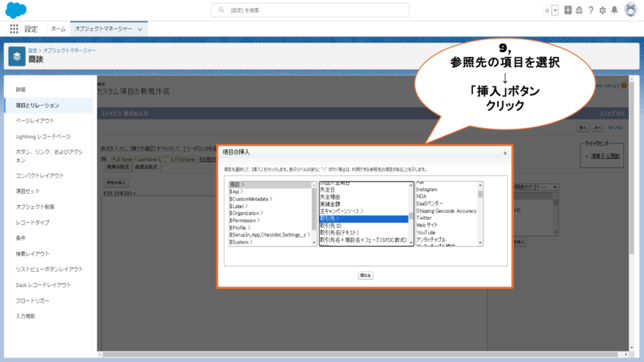
Task: Click the 項目の挿入 button behind dialog
Action: [116, 182]
